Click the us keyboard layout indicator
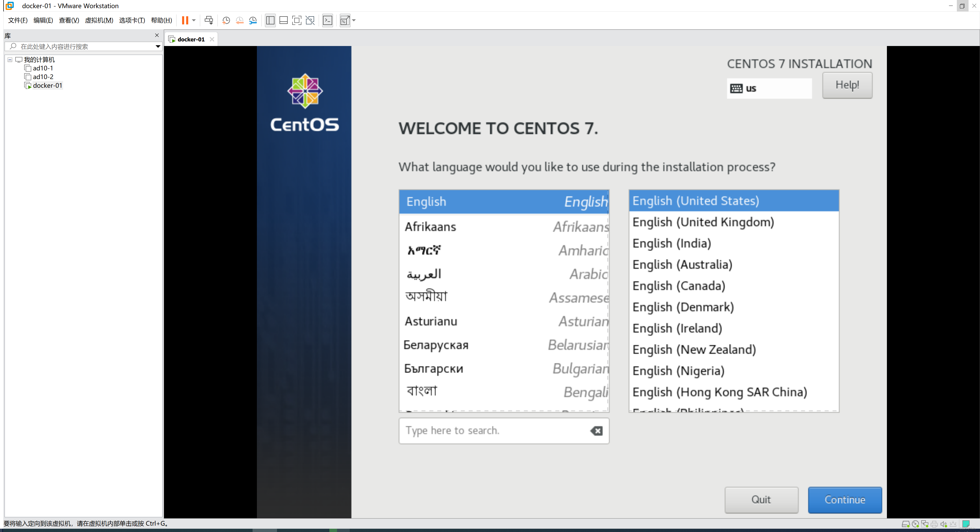This screenshot has height=532, width=980. 769,89
